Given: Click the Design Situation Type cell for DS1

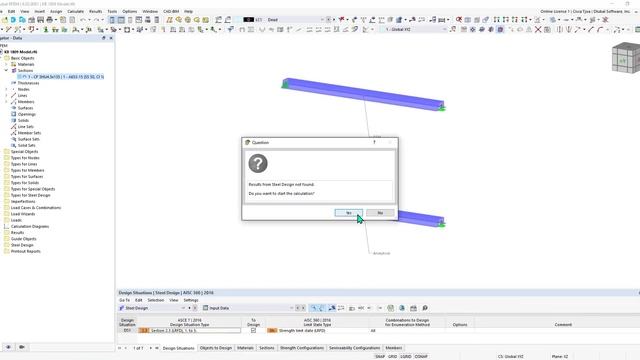Looking at the screenshot, I should 189,330.
